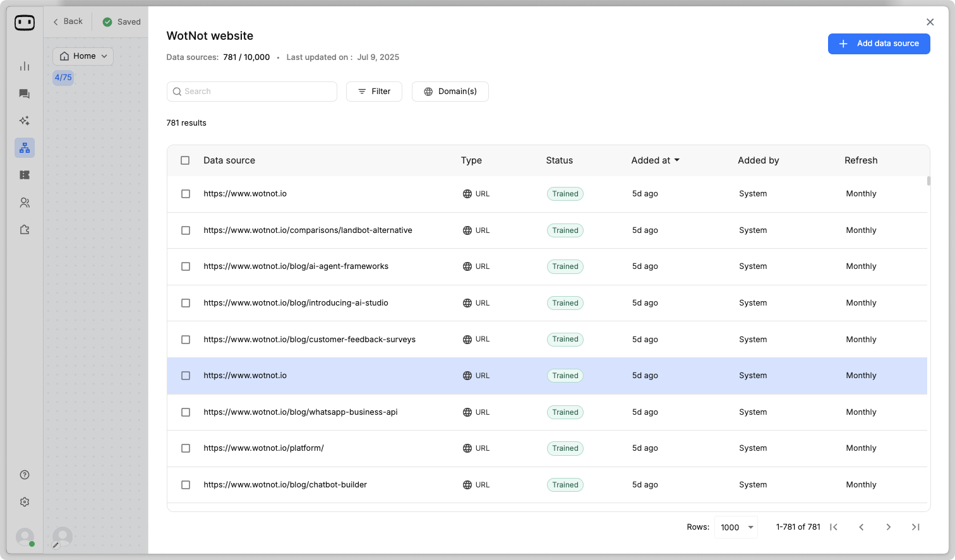
Task: Open the Rows per page dropdown
Action: click(x=736, y=527)
